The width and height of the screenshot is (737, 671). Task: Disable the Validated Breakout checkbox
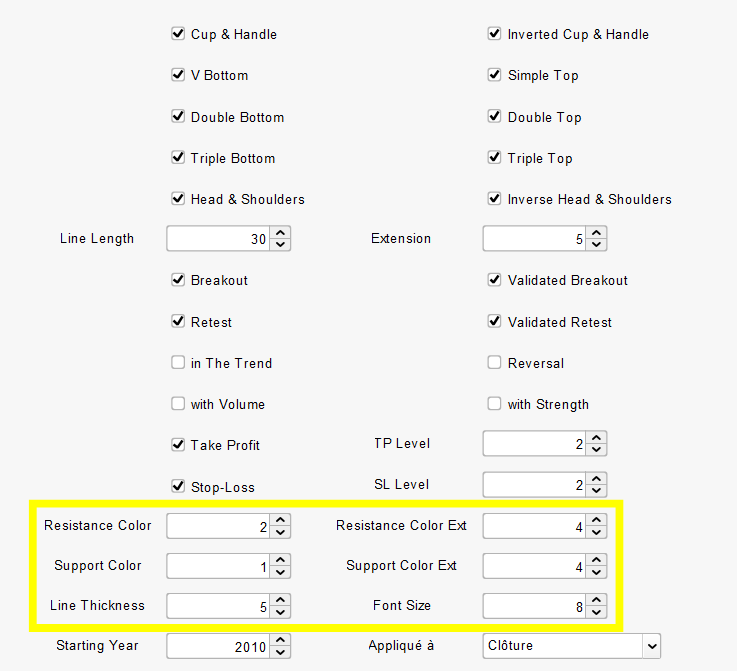pos(494,280)
